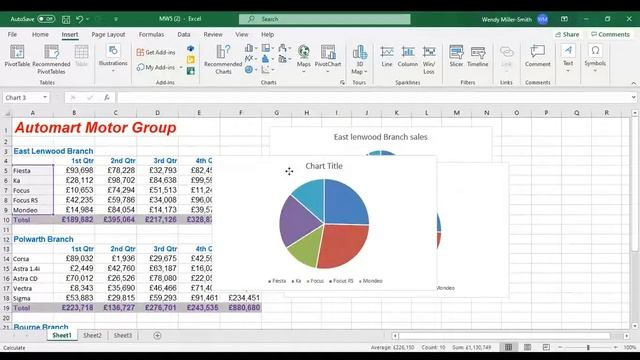The image size is (640, 360).
Task: Open the Maps chart button
Action: (x=304, y=59)
